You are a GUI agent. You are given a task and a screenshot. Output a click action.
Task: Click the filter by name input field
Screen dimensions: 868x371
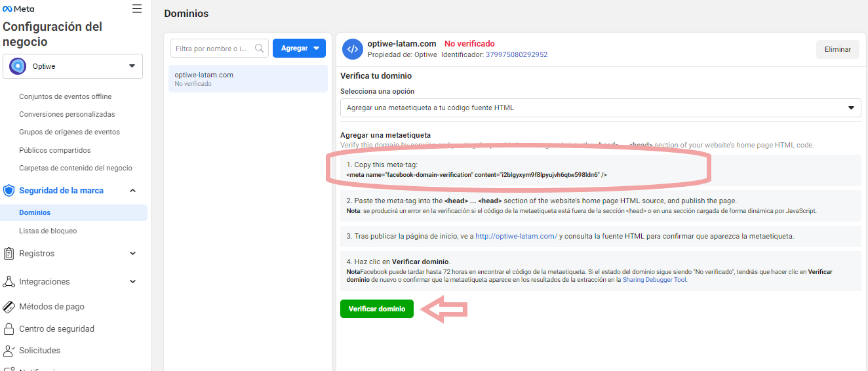(x=212, y=49)
